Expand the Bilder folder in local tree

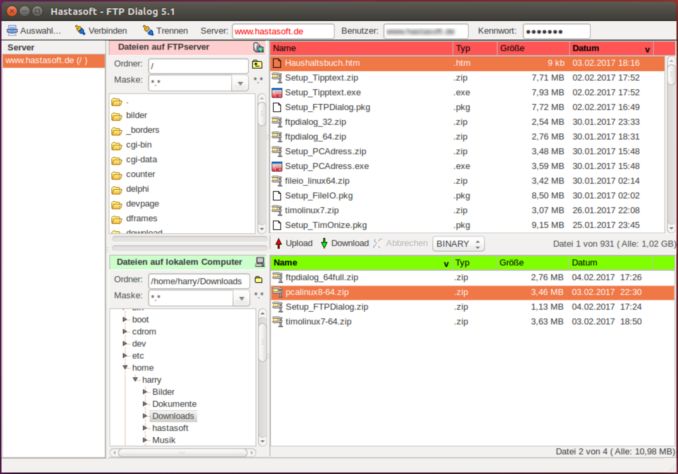[145, 392]
